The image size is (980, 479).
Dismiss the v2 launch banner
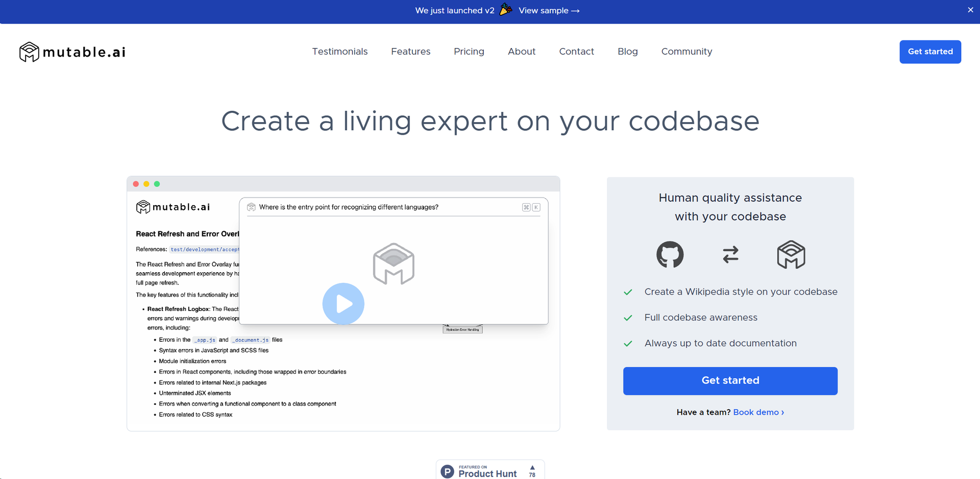[970, 10]
